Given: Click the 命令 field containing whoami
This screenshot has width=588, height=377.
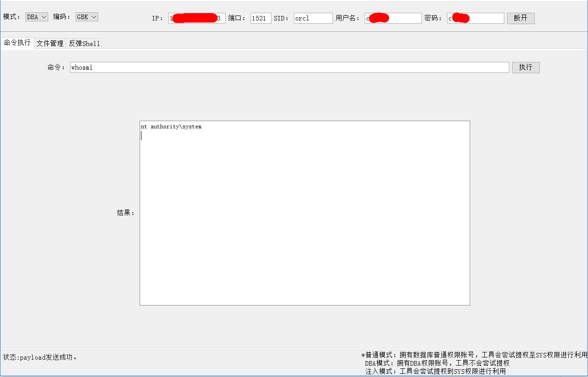Looking at the screenshot, I should [290, 67].
